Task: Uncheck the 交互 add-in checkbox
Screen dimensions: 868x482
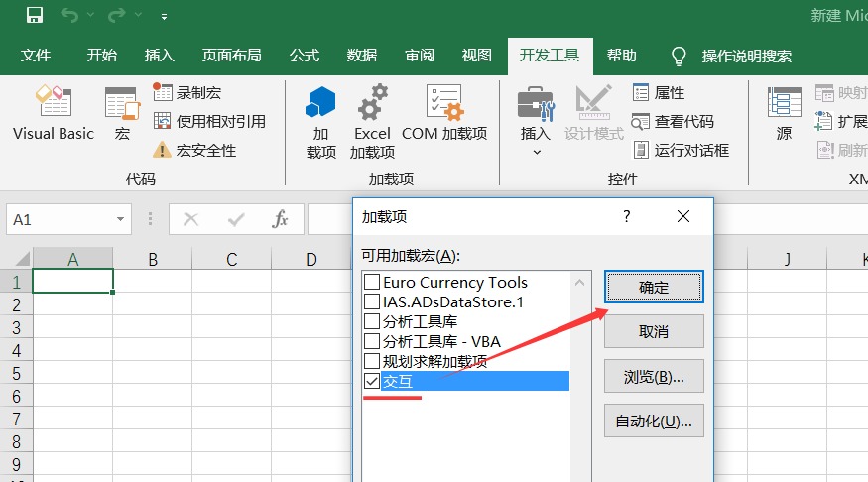Action: pos(372,381)
